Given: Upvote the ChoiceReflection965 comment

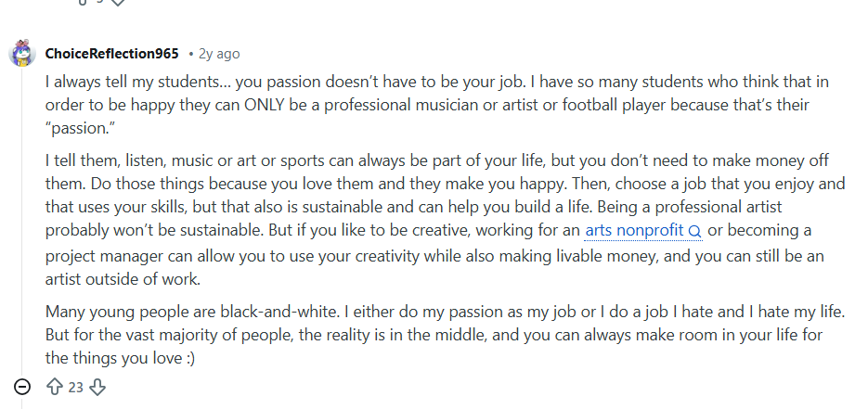Looking at the screenshot, I should pos(53,387).
